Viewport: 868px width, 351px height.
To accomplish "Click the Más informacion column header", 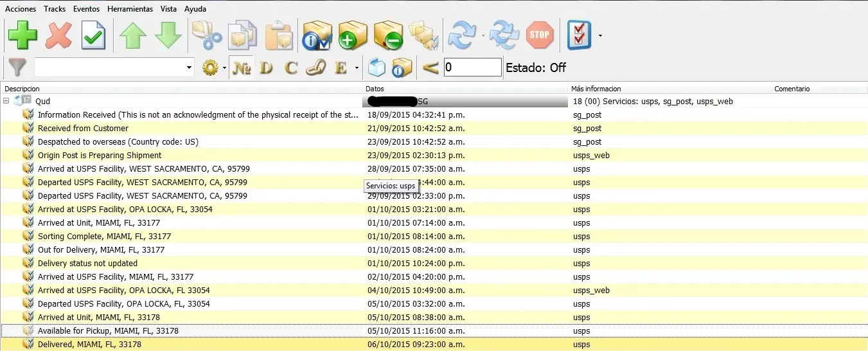I will pyautogui.click(x=669, y=89).
